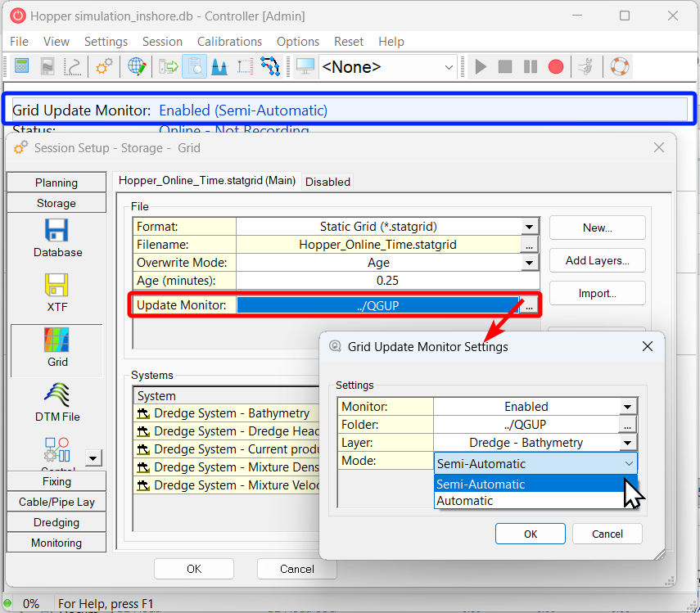
Task: Click the calculator icon in toolbar
Action: [x=22, y=66]
